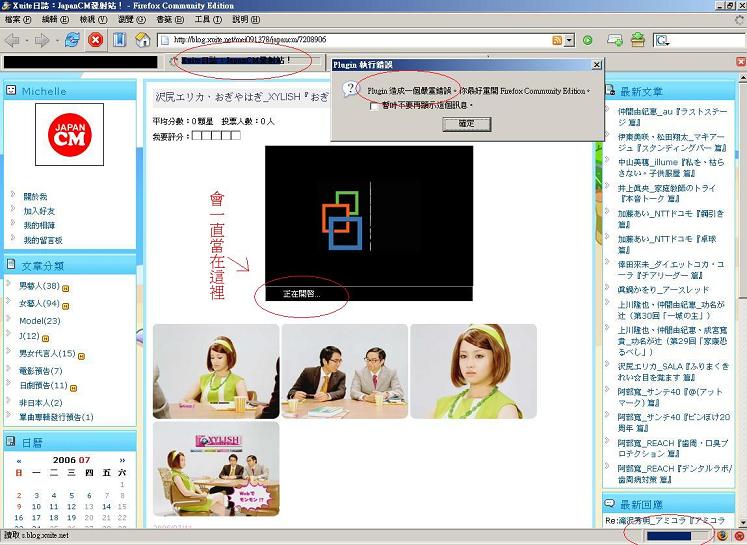Open the Model(23) category
The image size is (747, 545).
[x=40, y=321]
